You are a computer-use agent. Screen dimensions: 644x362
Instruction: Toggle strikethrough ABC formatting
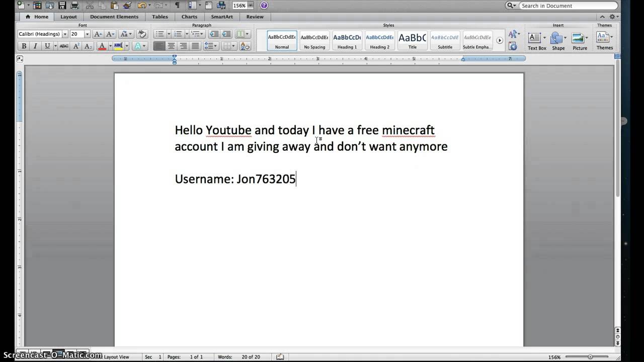pyautogui.click(x=64, y=46)
